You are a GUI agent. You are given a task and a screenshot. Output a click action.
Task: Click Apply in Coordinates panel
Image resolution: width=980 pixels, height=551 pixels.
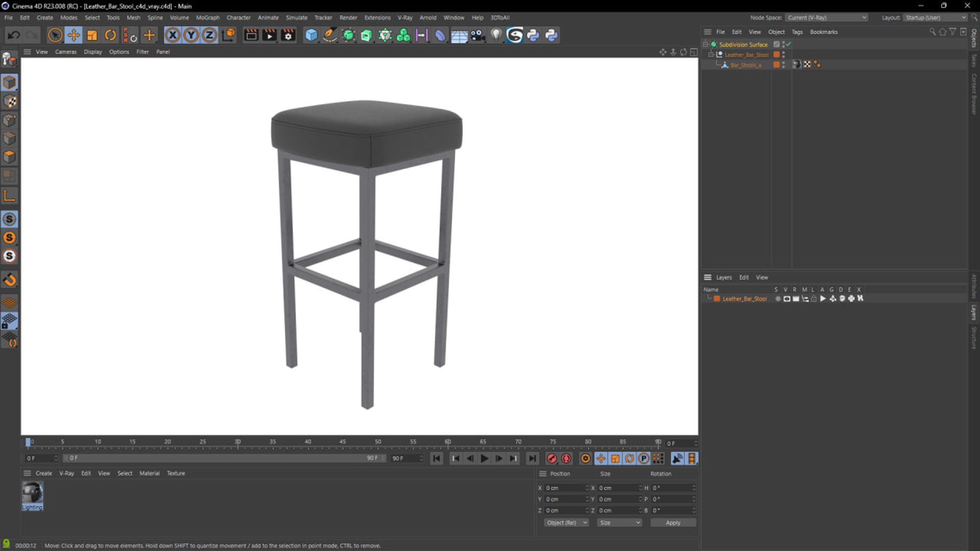(673, 523)
